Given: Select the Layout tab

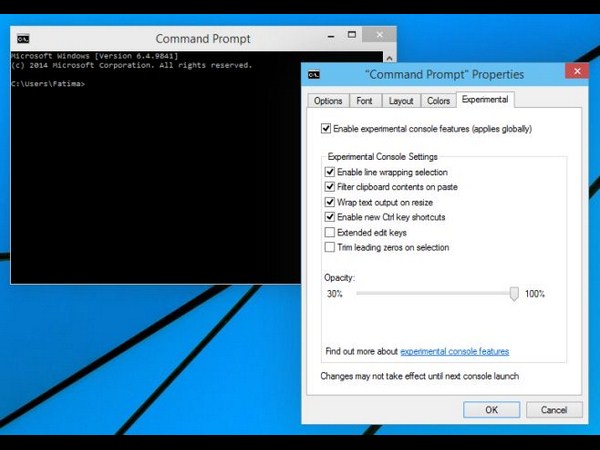Looking at the screenshot, I should tap(401, 101).
